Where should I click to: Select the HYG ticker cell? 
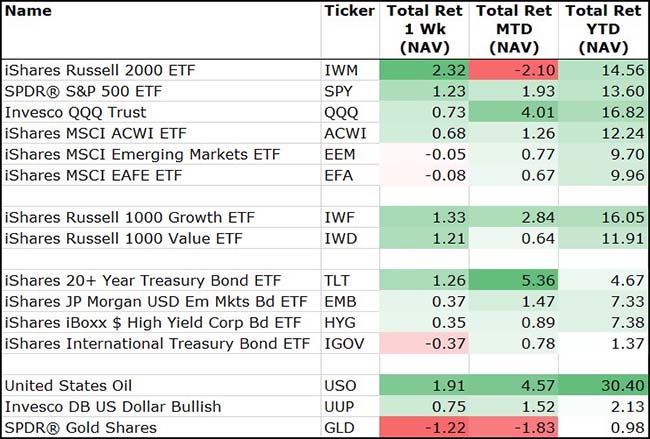pos(339,322)
